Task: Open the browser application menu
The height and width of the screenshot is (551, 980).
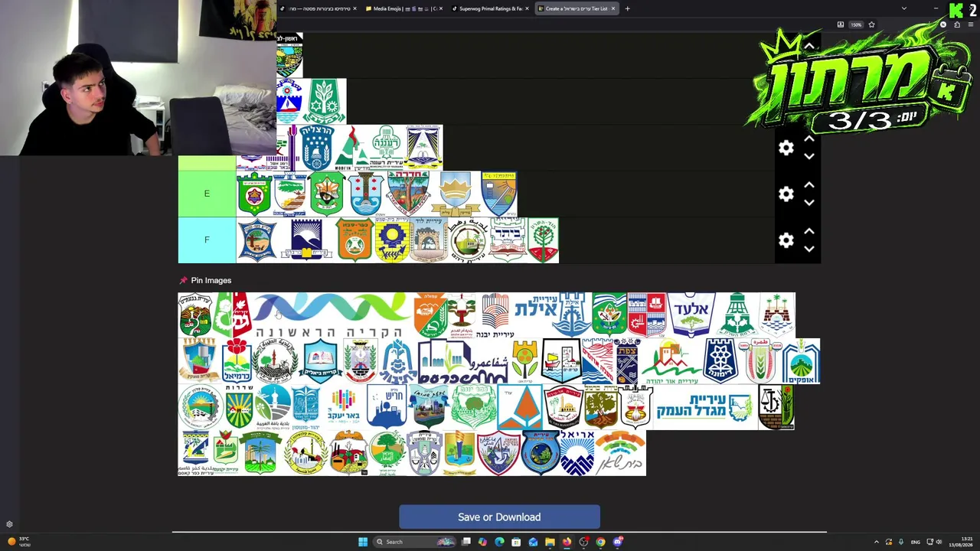Action: 971,24
